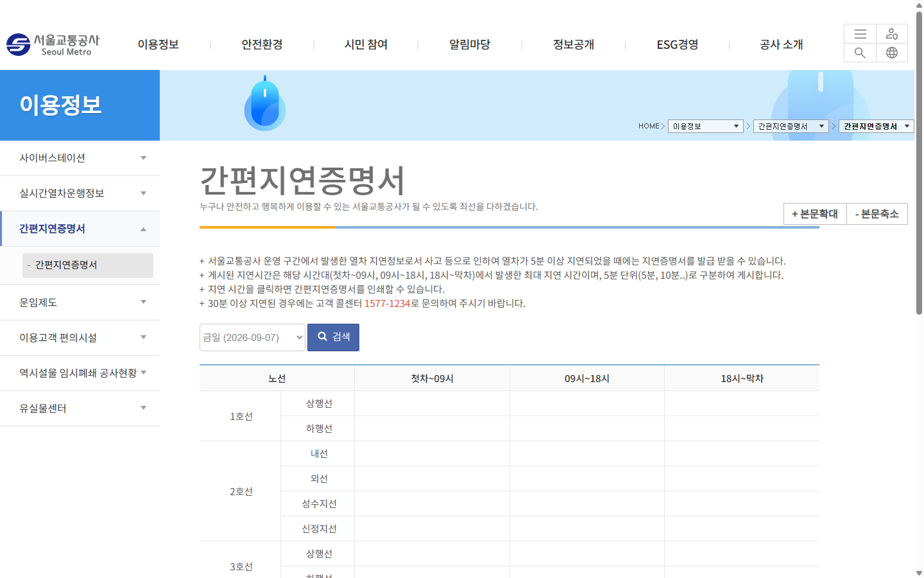The width and height of the screenshot is (924, 578).
Task: Open the hamburger menu icon
Action: tap(860, 34)
